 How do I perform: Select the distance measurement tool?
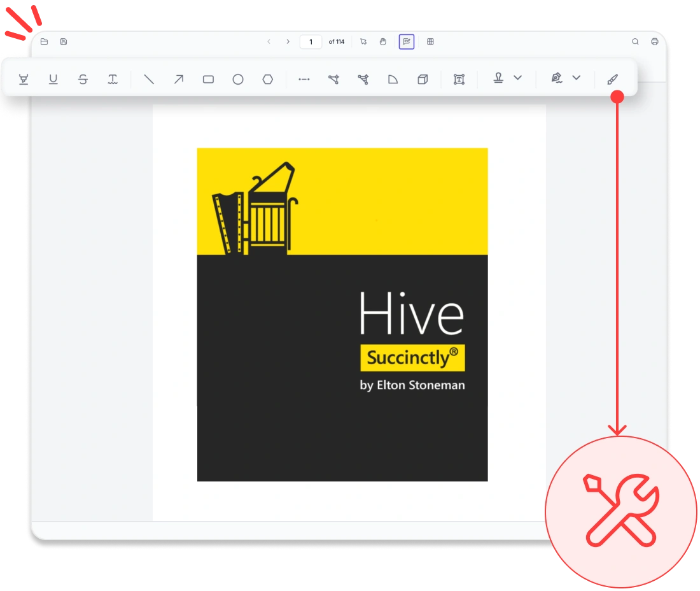click(304, 80)
